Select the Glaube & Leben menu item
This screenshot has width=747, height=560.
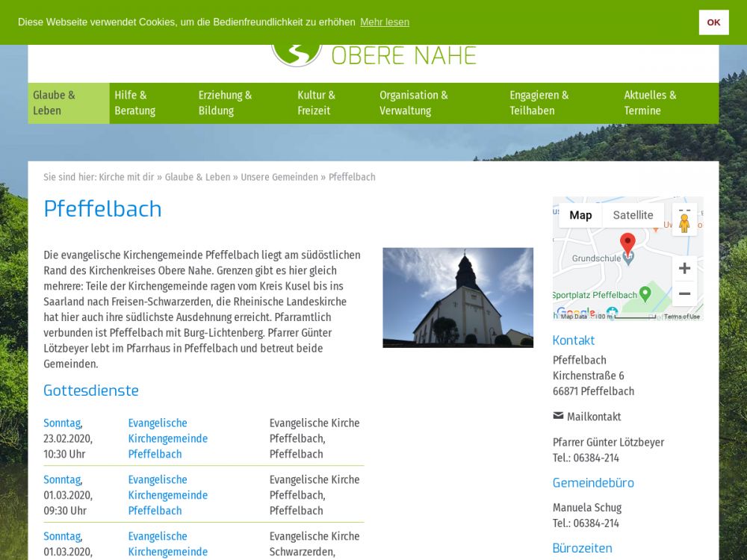[54, 103]
